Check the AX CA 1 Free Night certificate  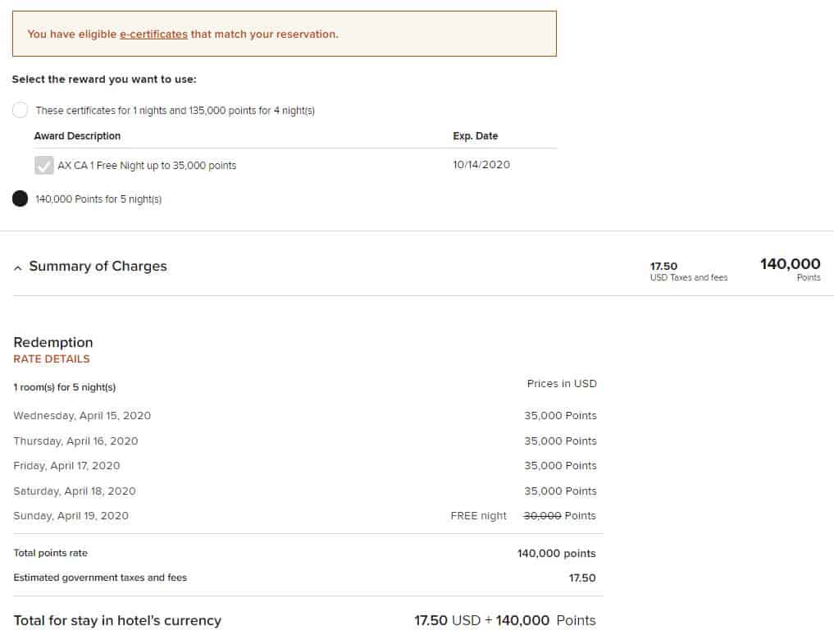point(44,165)
